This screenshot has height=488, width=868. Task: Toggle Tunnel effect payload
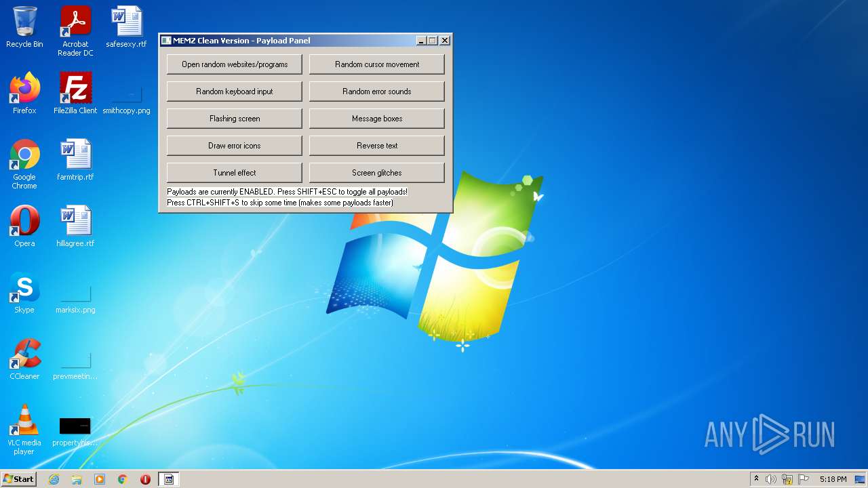pyautogui.click(x=235, y=173)
